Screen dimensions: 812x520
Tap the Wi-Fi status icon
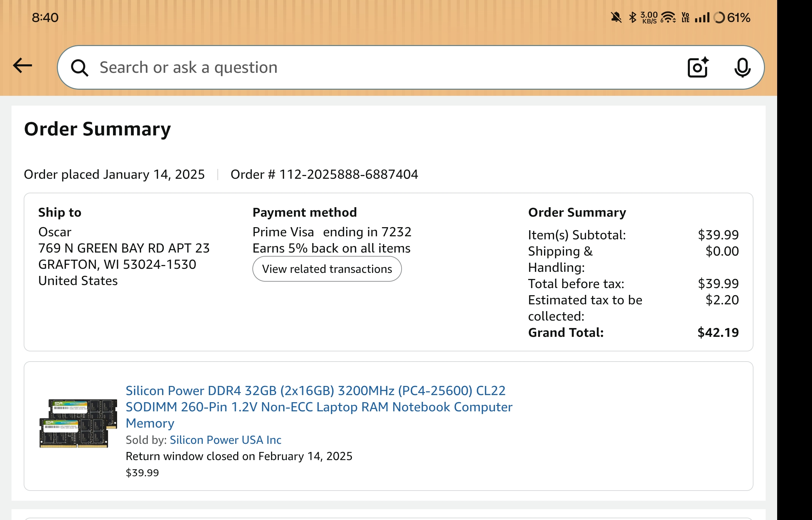(668, 17)
